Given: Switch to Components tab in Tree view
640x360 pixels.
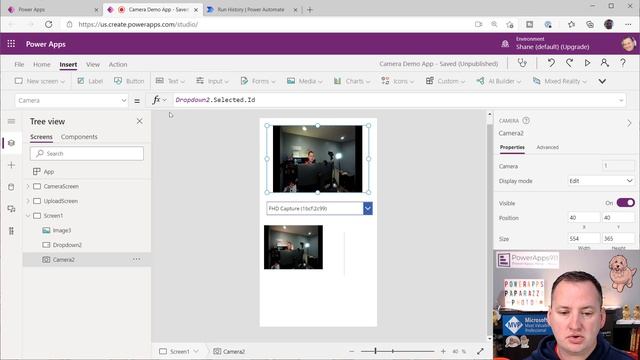Looking at the screenshot, I should tap(79, 137).
